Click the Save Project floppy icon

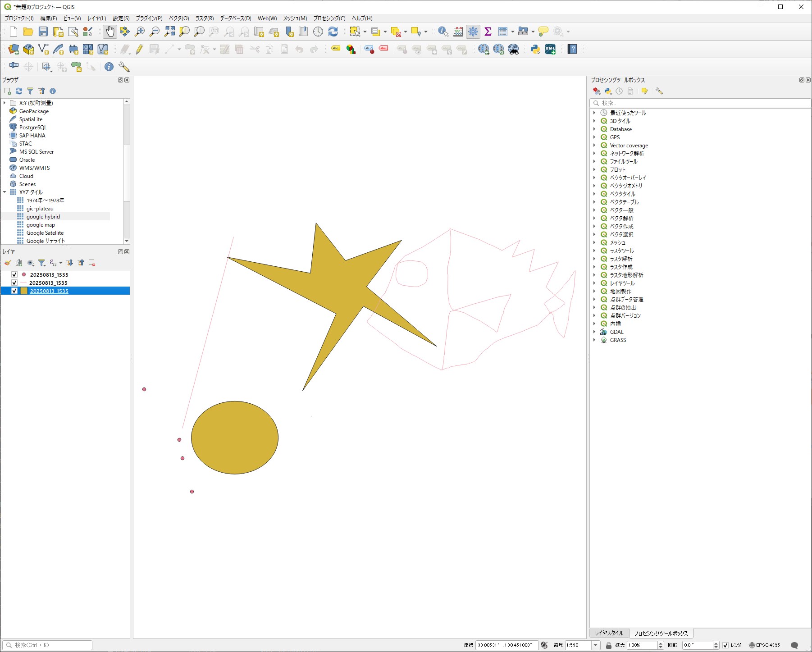43,32
